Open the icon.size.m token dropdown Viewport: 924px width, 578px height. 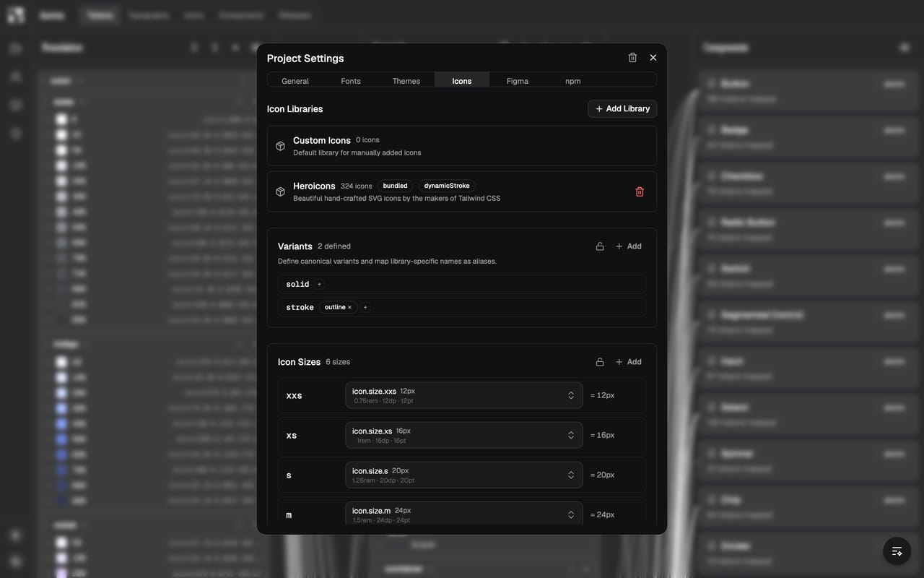click(464, 514)
